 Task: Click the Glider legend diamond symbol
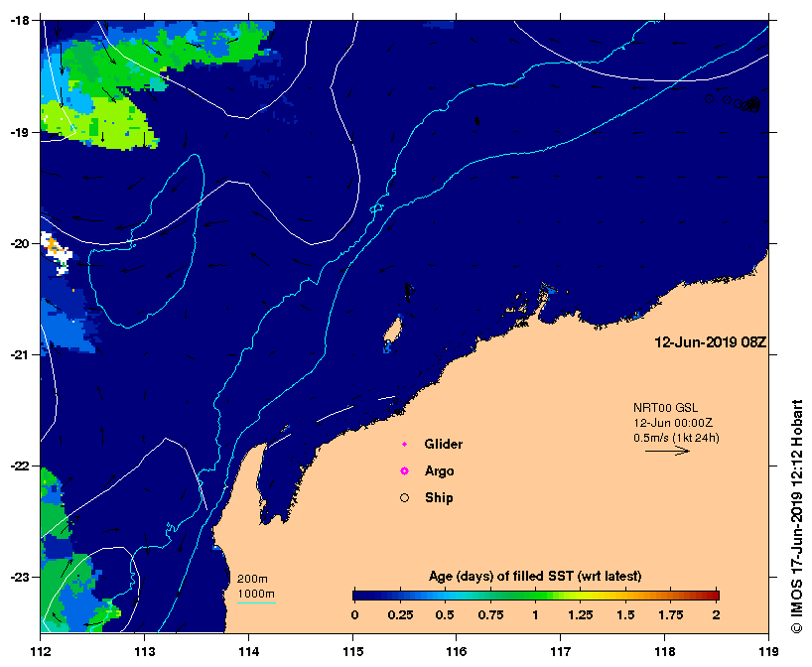click(404, 445)
